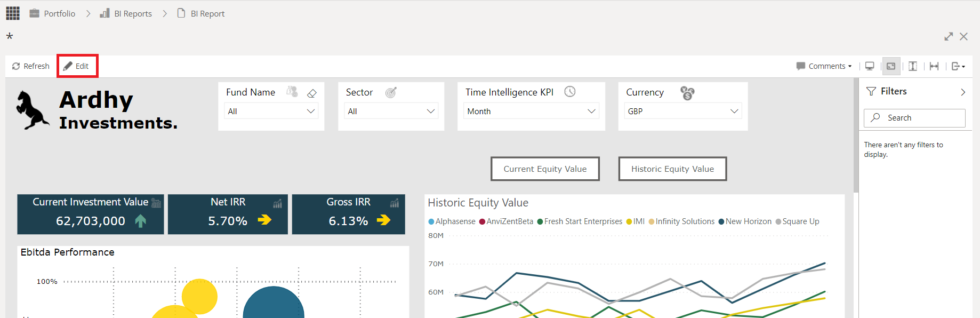Select Infinity Solutions legend entry
Viewport: 980px width, 318px height.
pyautogui.click(x=681, y=221)
